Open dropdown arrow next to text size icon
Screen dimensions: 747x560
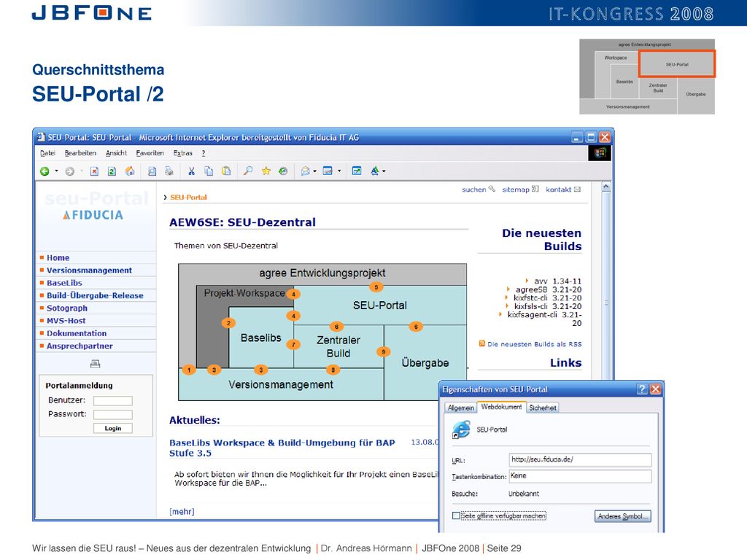384,171
